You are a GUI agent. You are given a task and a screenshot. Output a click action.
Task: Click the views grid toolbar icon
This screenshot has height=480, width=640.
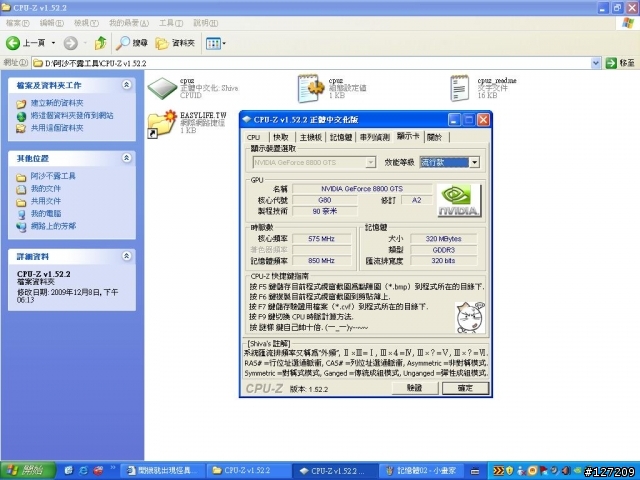click(x=213, y=43)
